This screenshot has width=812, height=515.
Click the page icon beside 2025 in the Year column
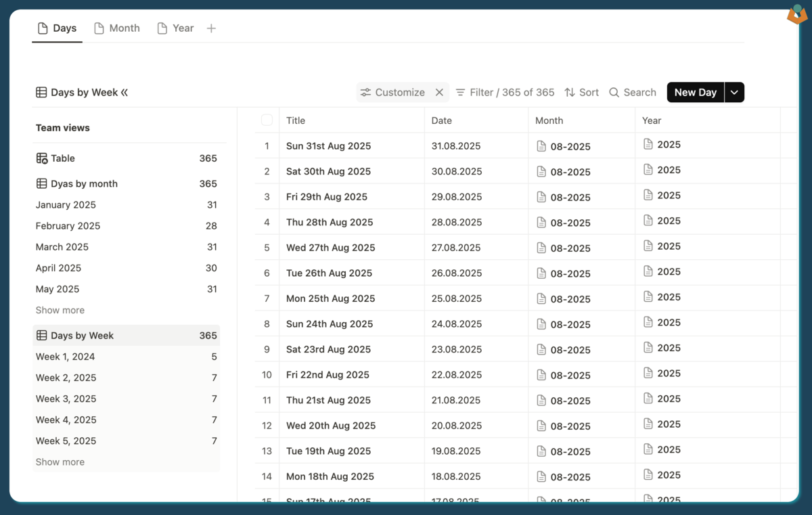point(648,144)
